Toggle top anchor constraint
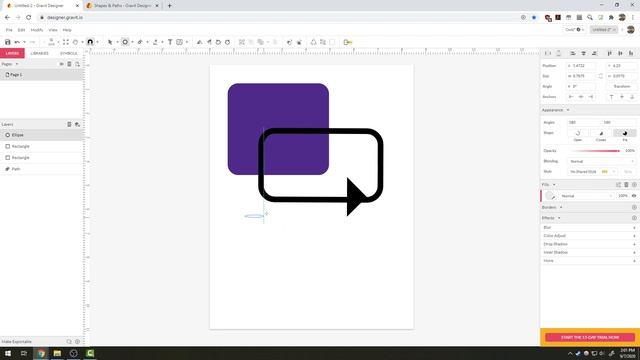Screen dimensions: 640x360 tap(611, 97)
